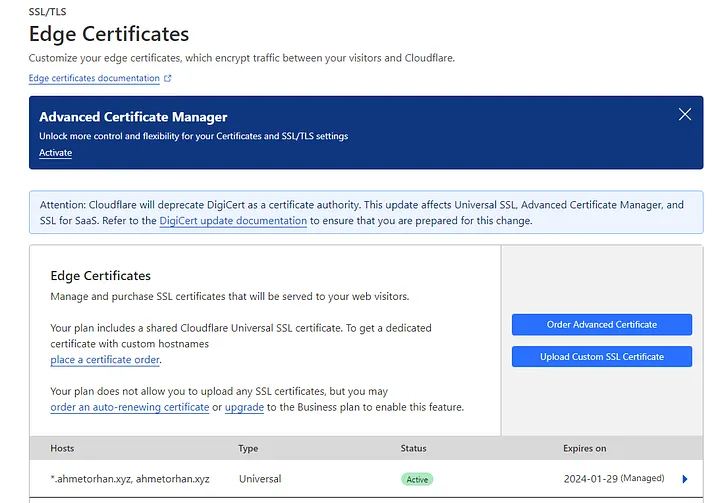The width and height of the screenshot is (720, 503).
Task: Click the Hosts column header
Action: pos(62,448)
